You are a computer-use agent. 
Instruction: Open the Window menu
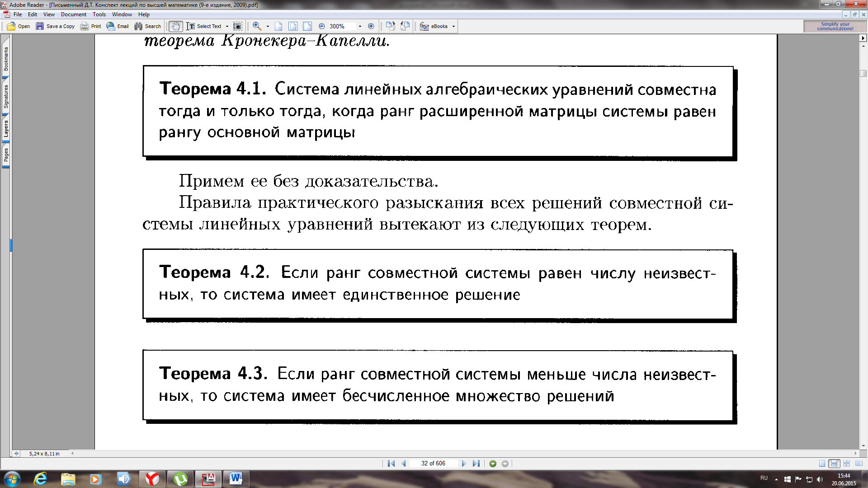point(122,14)
